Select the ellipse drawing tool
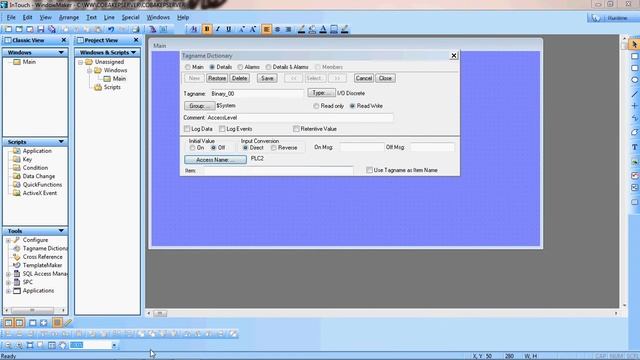 click(x=634, y=80)
